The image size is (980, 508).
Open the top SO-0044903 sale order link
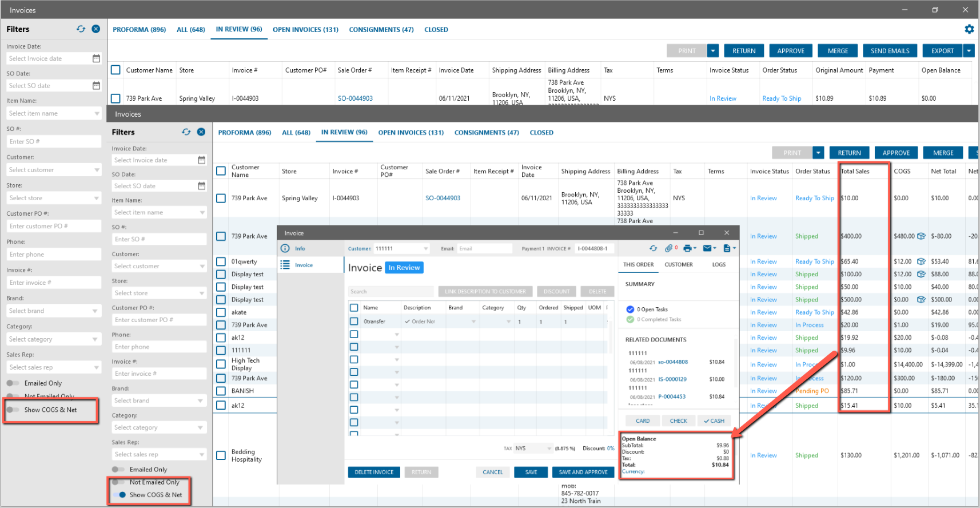[x=355, y=98]
